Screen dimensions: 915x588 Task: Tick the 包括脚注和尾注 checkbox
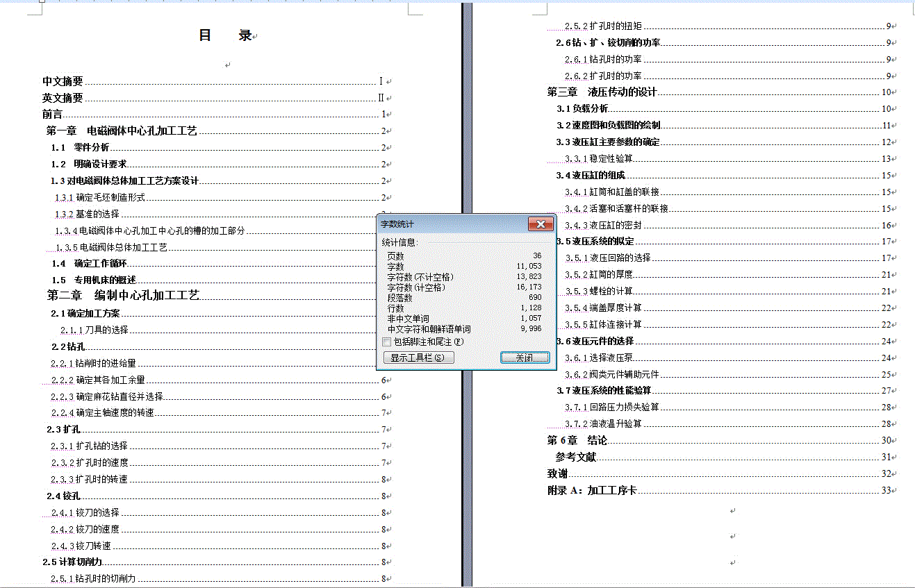click(x=387, y=342)
